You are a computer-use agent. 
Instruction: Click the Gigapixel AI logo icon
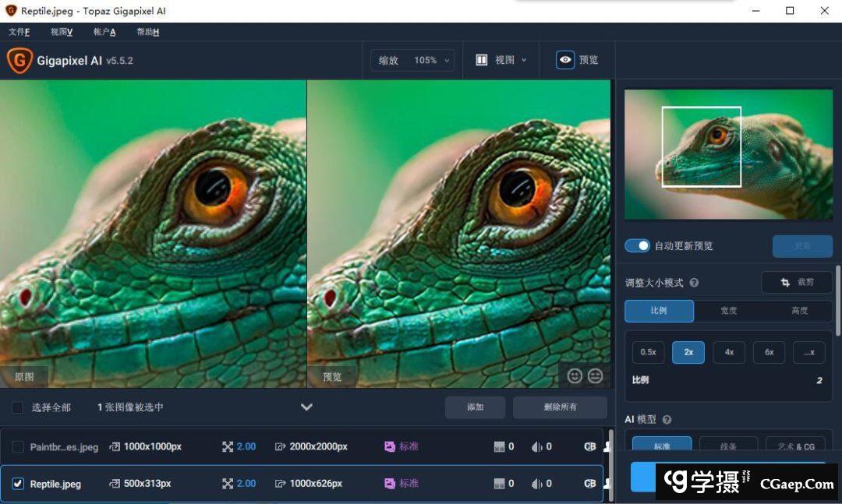(x=19, y=60)
